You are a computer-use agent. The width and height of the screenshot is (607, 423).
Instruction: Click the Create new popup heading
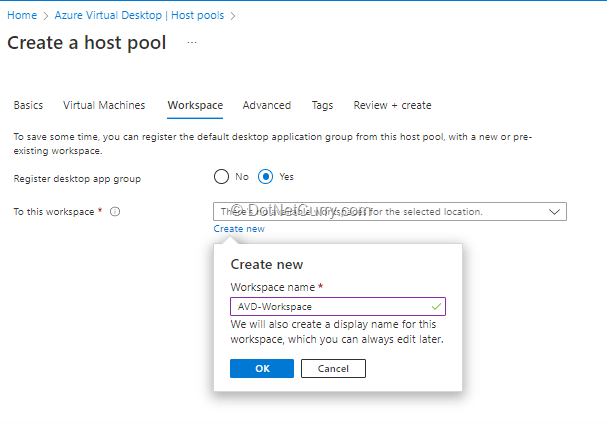click(x=267, y=264)
